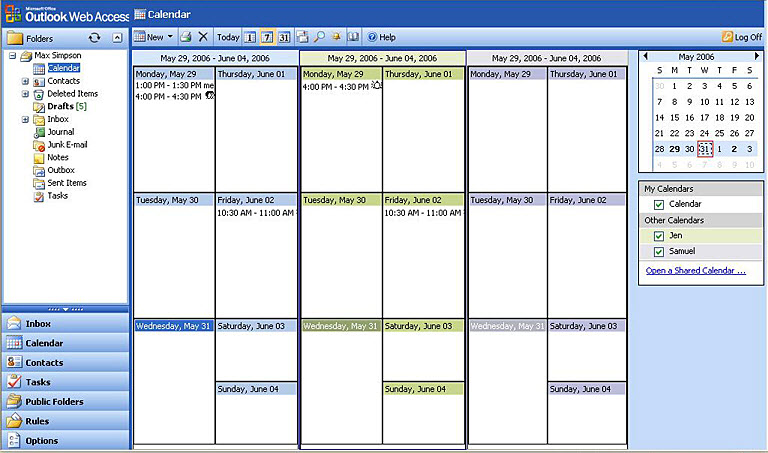Open Calendar from navigation bar
The image size is (768, 453).
65,343
